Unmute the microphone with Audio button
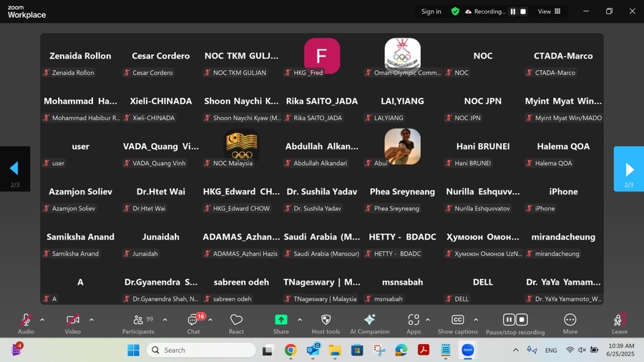Screen dimensions: 644x362 click(26, 321)
